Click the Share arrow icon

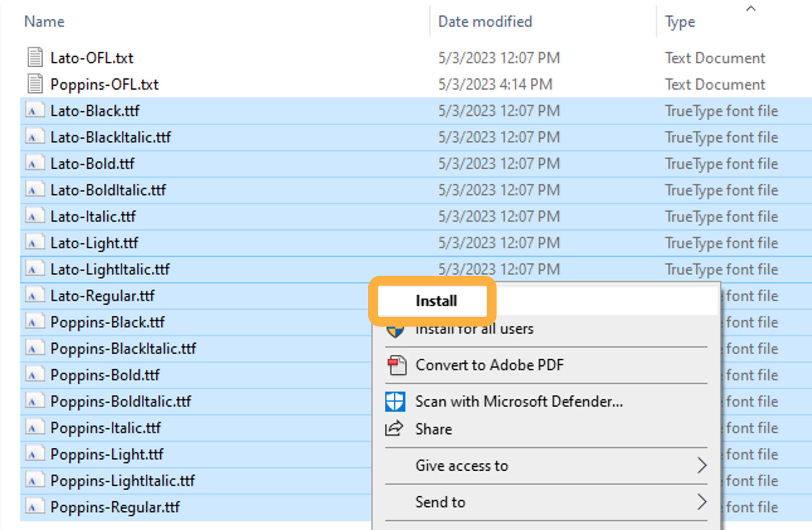coord(394,429)
